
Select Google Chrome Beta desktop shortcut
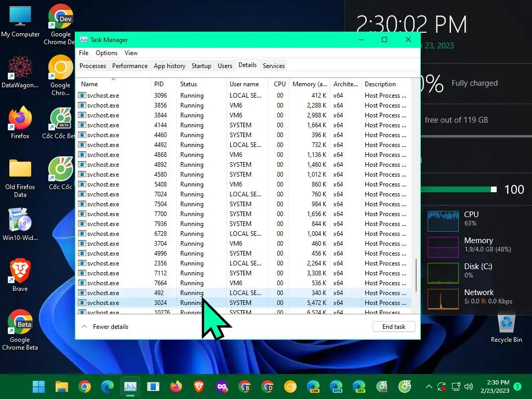coord(20,330)
